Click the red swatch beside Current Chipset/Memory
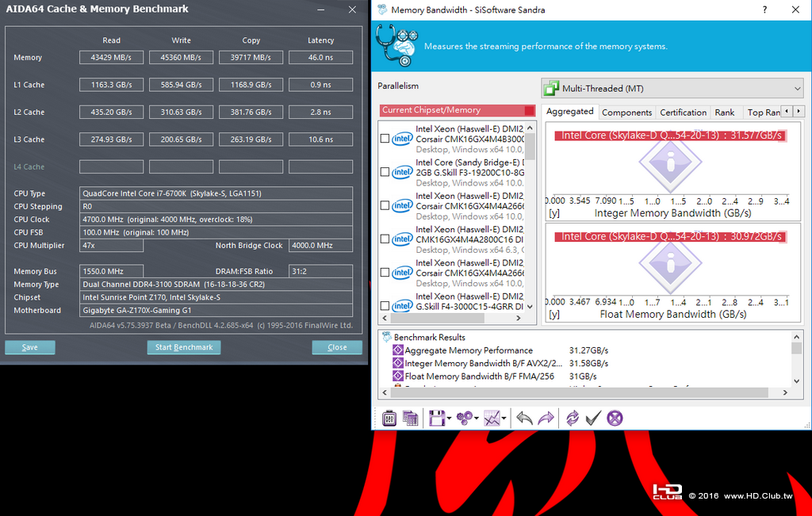 click(x=529, y=110)
